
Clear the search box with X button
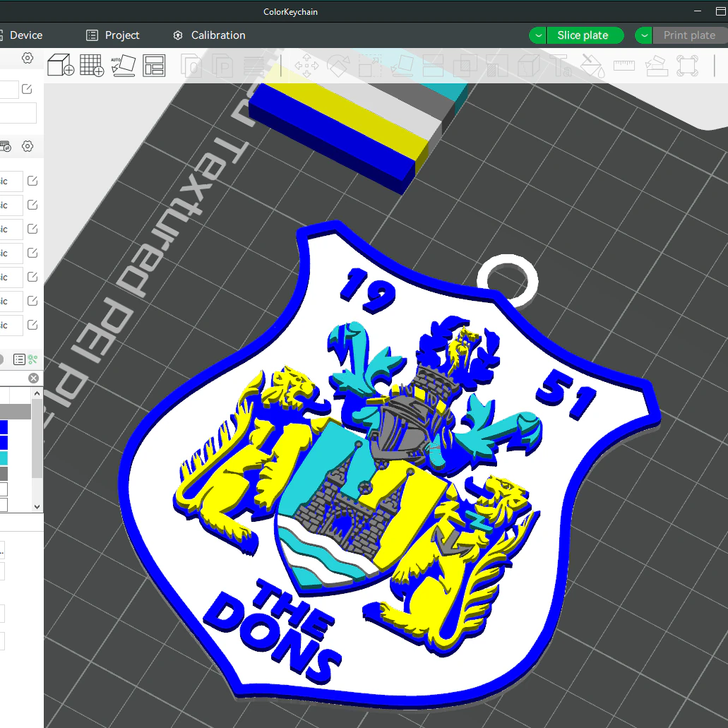pyautogui.click(x=33, y=378)
